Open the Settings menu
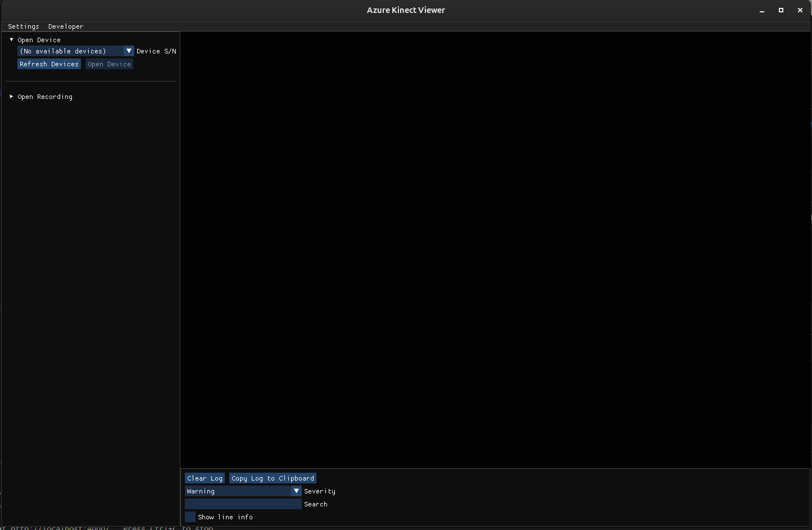Image resolution: width=812 pixels, height=530 pixels. coord(24,26)
